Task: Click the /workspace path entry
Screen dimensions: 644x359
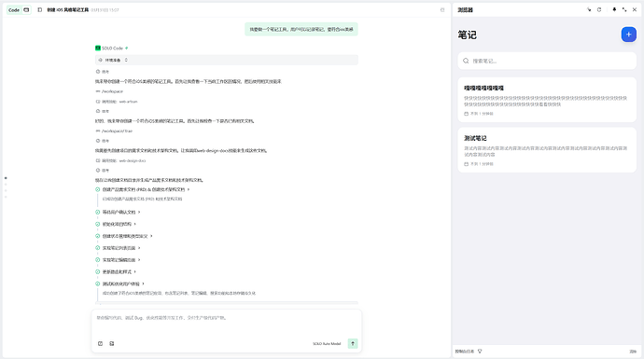Action: 112,91
